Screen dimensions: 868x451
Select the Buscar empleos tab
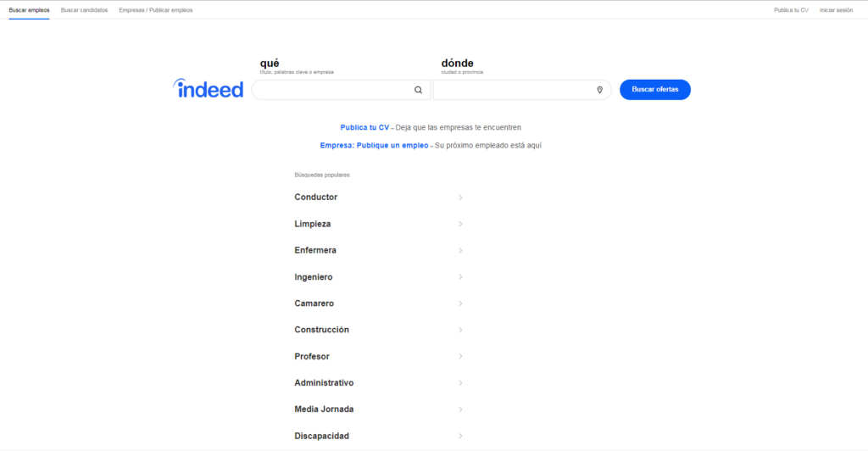29,10
